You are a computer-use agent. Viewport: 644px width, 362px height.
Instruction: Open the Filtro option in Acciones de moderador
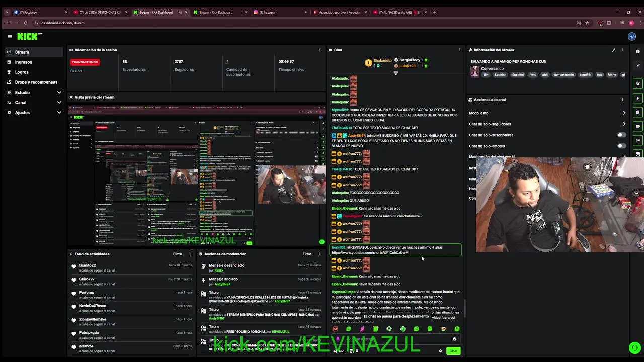307,254
